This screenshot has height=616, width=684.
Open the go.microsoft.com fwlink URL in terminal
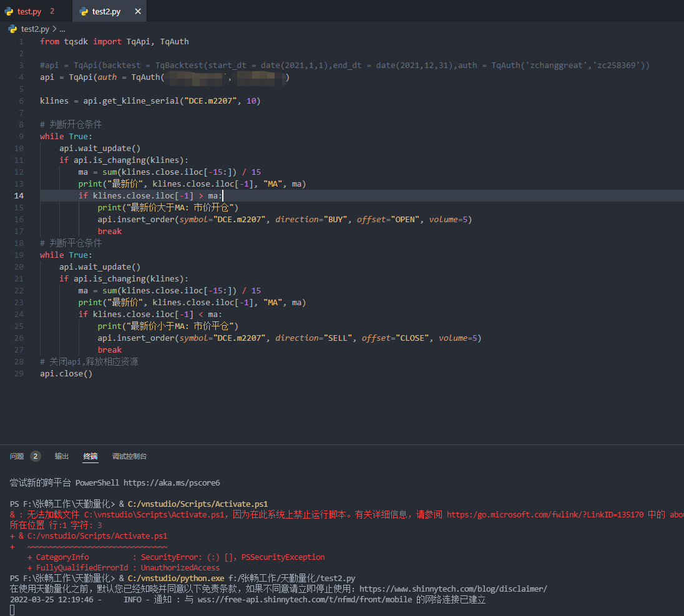[545, 515]
